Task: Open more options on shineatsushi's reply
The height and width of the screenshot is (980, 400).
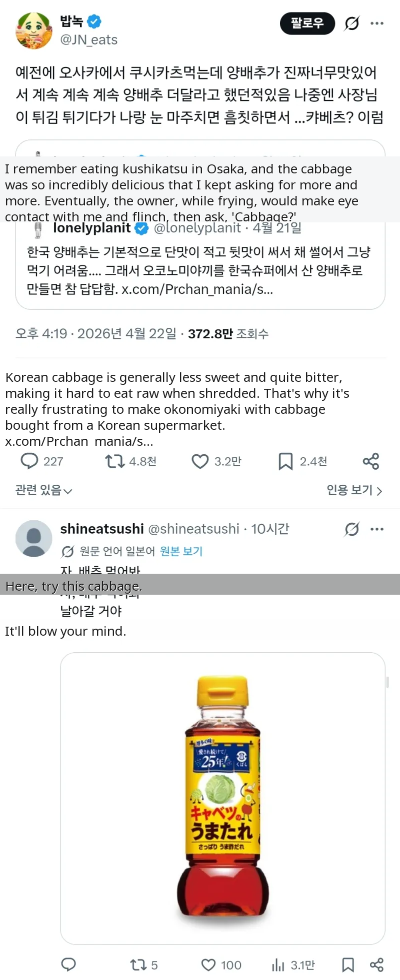Action: [x=377, y=529]
